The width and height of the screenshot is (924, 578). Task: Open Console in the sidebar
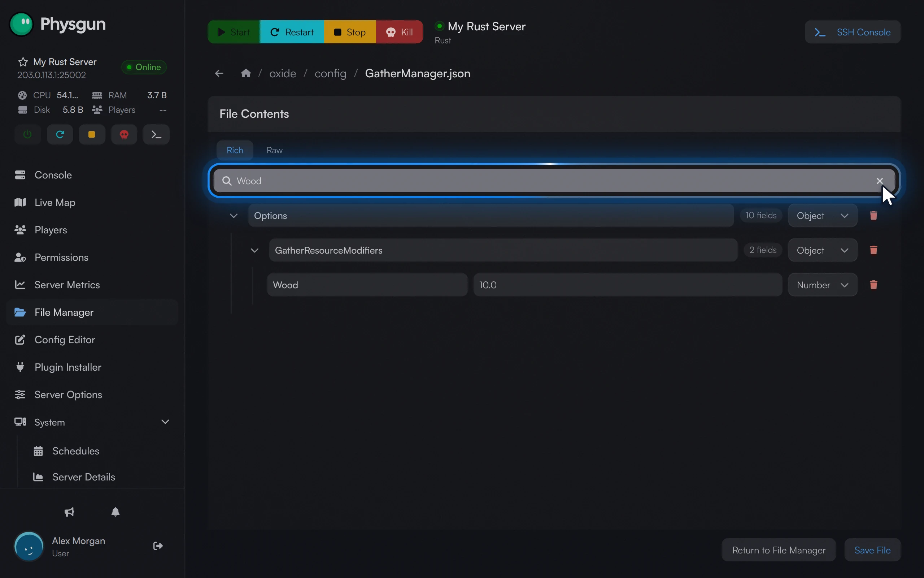92,175
